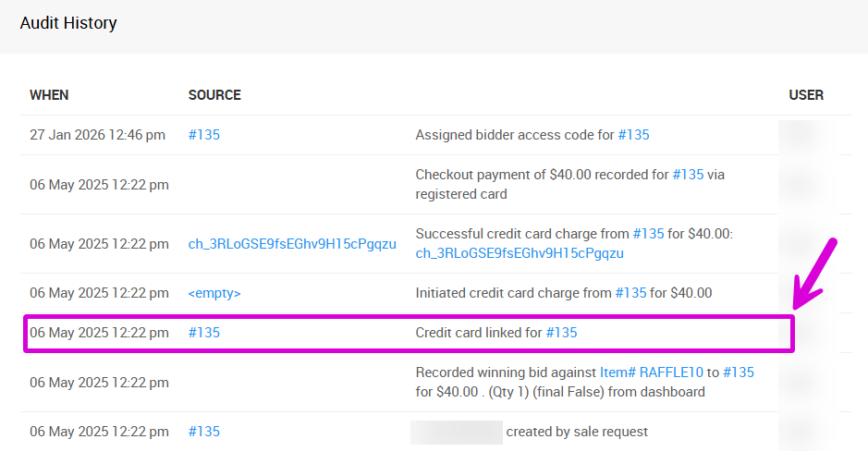Open source #135 in the 'created by sale request' row

(x=204, y=432)
